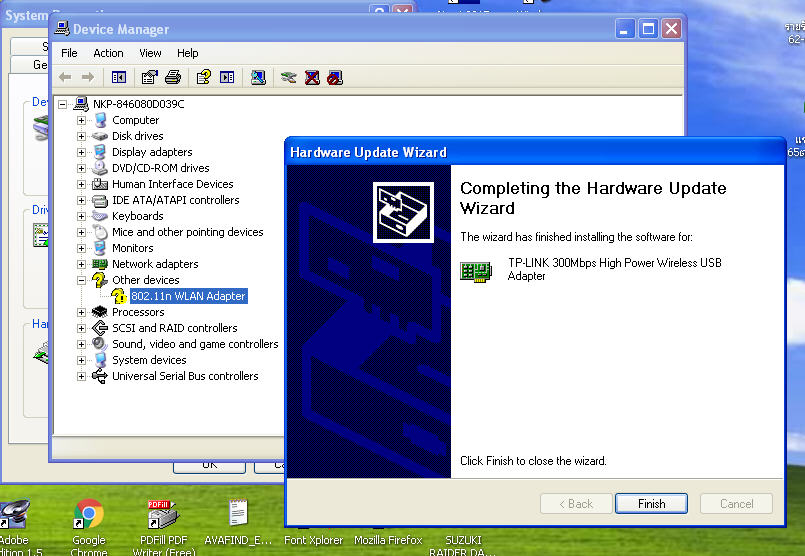Maximize the Device Manager window
Screen dimensions: 805x556
(x=648, y=29)
